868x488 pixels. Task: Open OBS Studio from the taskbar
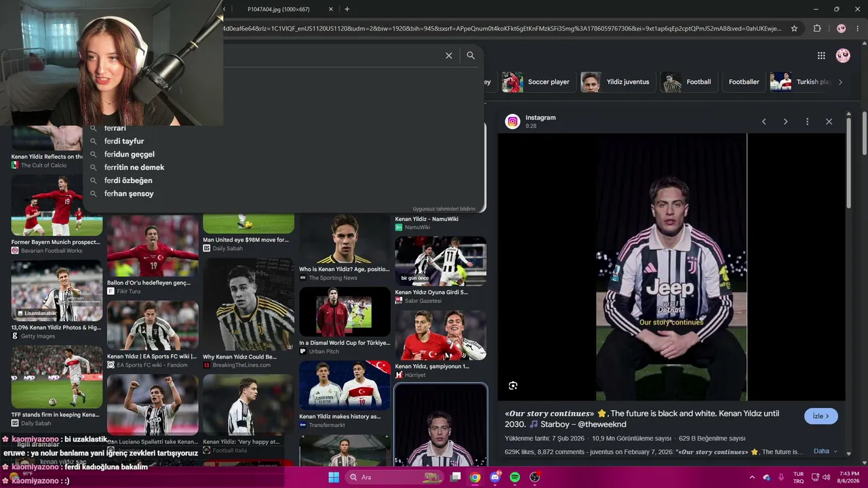534,477
